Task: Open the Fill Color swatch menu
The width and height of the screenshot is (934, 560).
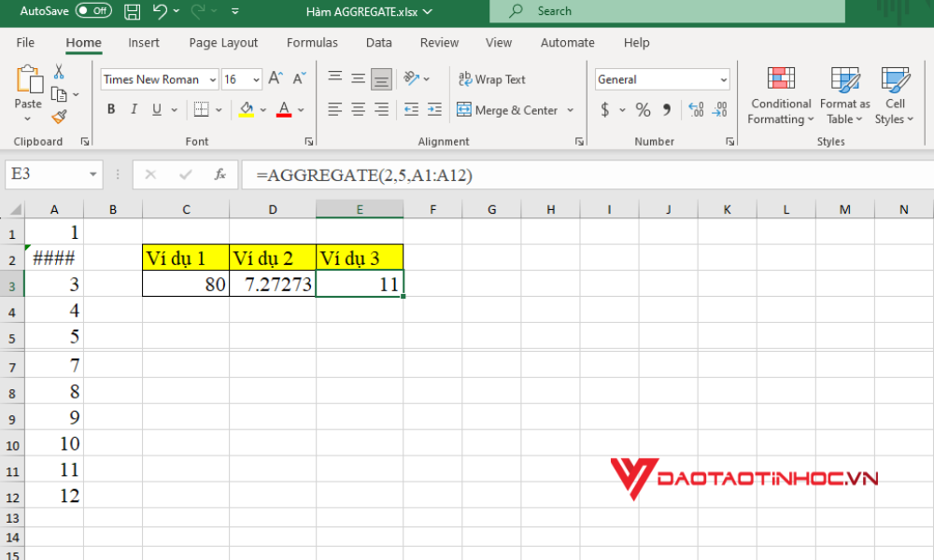Action: (x=263, y=110)
